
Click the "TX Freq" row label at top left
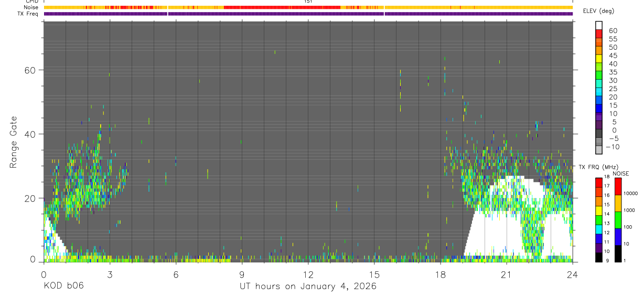click(x=28, y=14)
